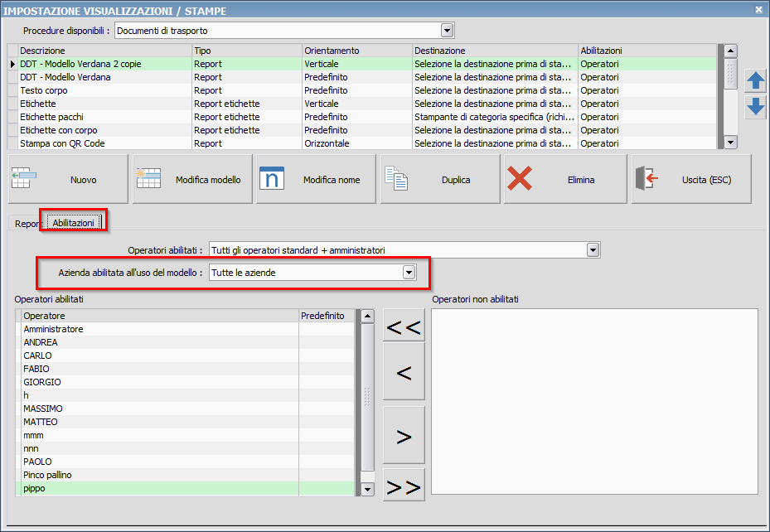Open the Procedure disponibili dropdown
Viewport: 770px width, 532px height.
[447, 31]
